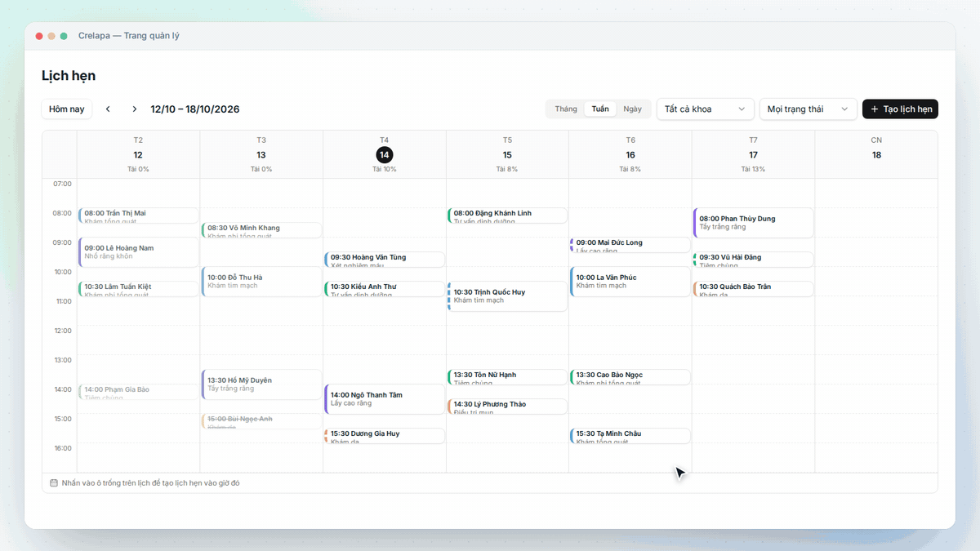The width and height of the screenshot is (980, 551).
Task: Select the Tuần view tab
Action: (600, 109)
